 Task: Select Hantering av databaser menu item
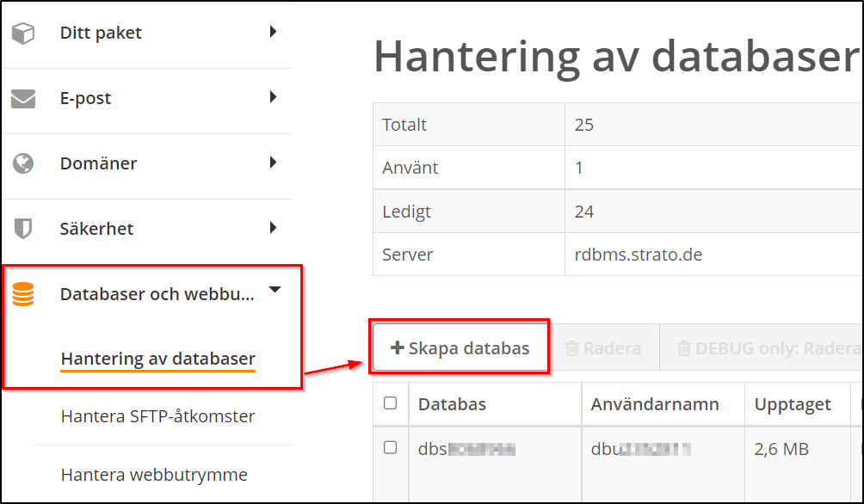[x=158, y=359]
